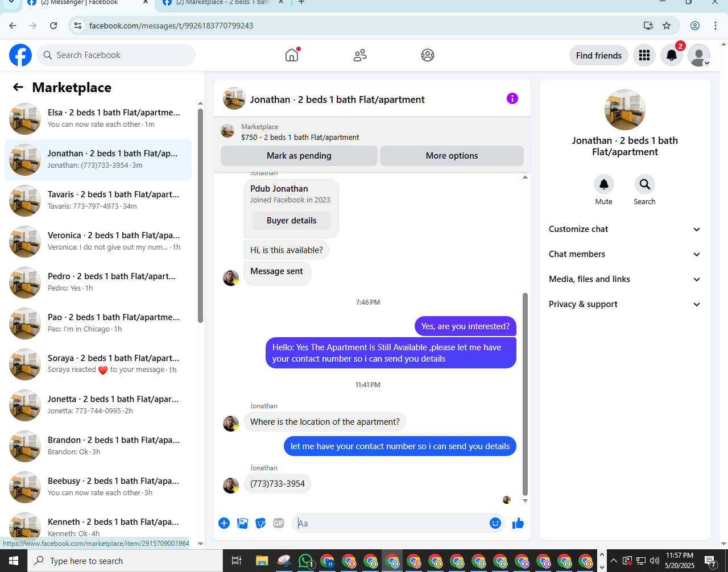Open the Facebook home logo
The image size is (728, 572).
tap(20, 55)
